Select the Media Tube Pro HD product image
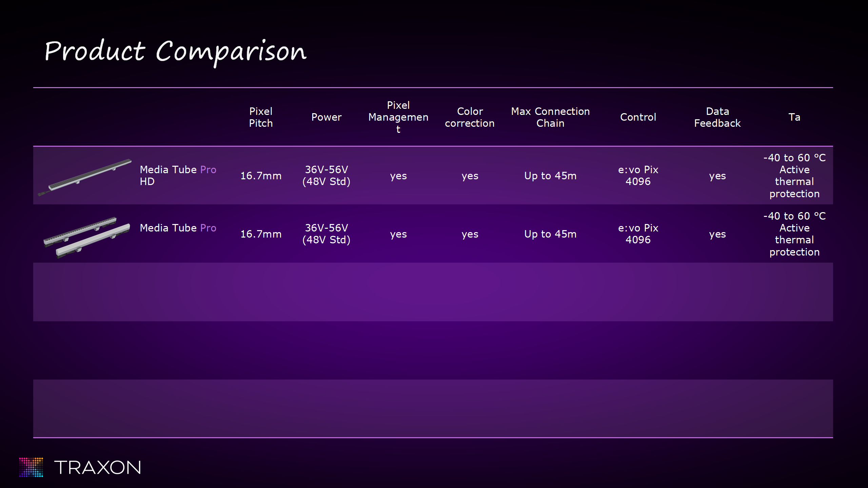The width and height of the screenshot is (868, 488). click(x=85, y=177)
